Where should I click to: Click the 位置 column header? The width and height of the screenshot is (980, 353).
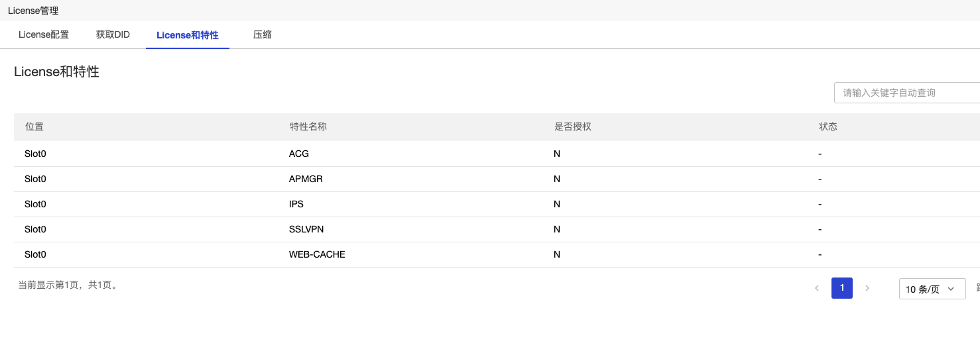(x=34, y=126)
